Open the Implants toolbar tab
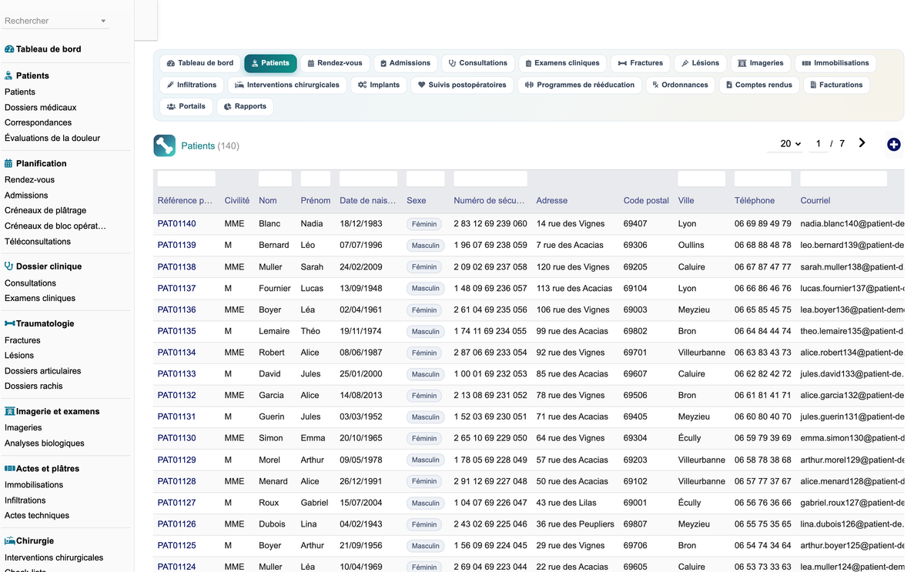 379,85
